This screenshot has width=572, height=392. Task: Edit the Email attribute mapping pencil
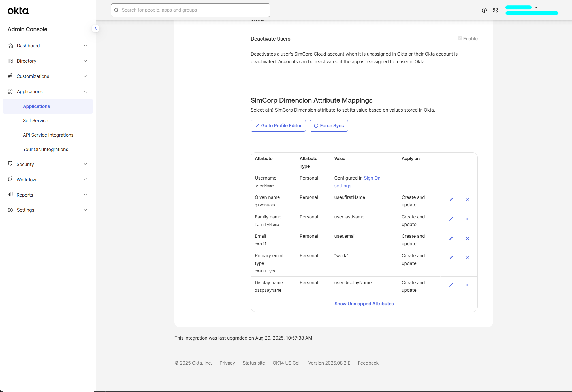pyautogui.click(x=451, y=238)
